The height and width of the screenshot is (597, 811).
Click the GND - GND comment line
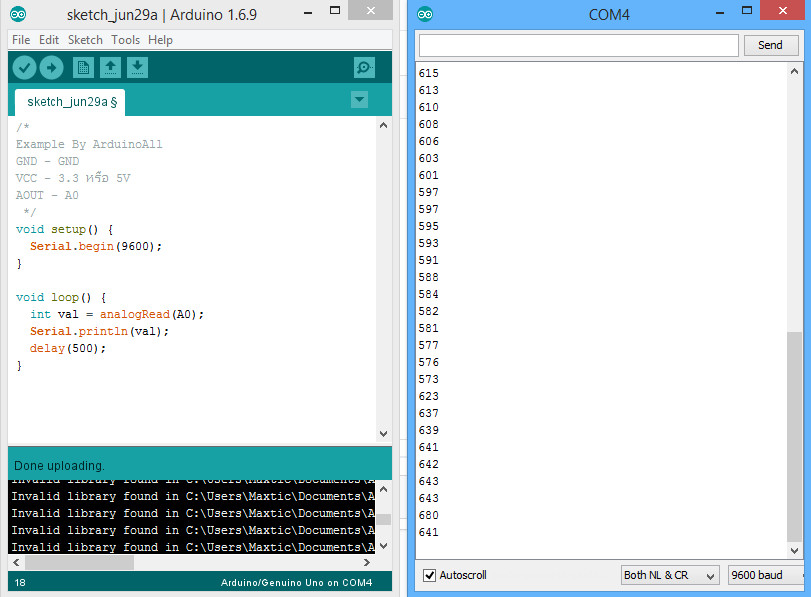pos(47,161)
